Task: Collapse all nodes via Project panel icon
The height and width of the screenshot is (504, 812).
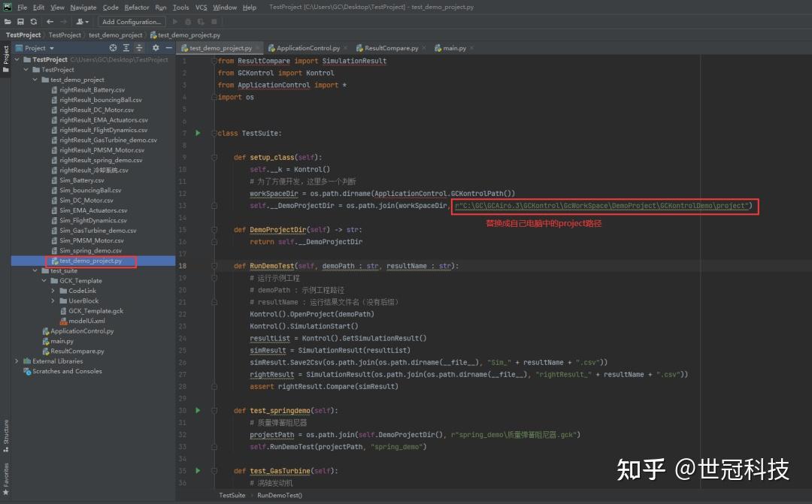Action: click(x=126, y=47)
